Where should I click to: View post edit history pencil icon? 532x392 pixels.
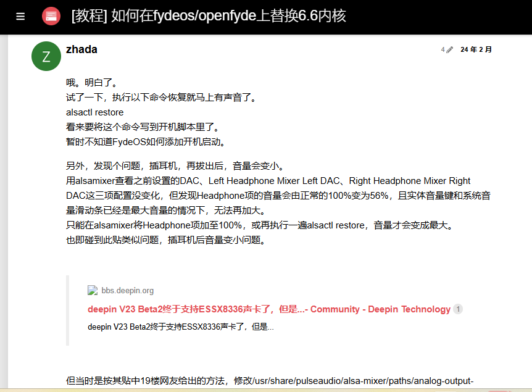447,50
